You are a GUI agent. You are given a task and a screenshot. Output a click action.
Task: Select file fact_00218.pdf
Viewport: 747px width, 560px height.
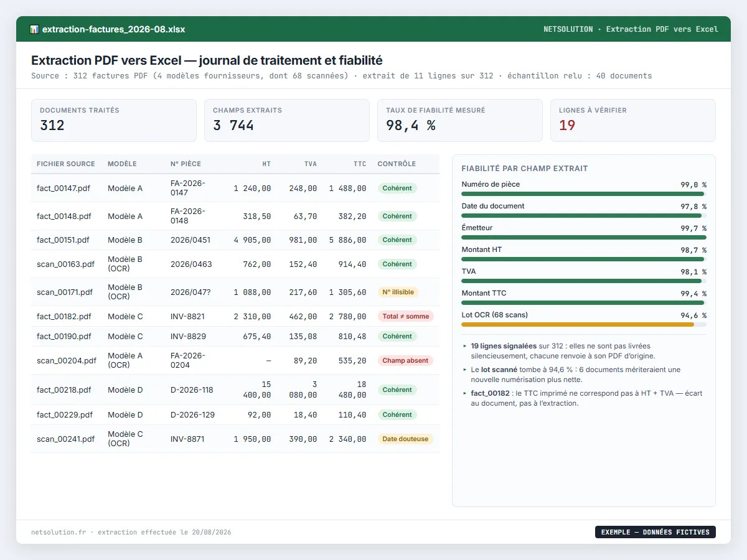63,390
